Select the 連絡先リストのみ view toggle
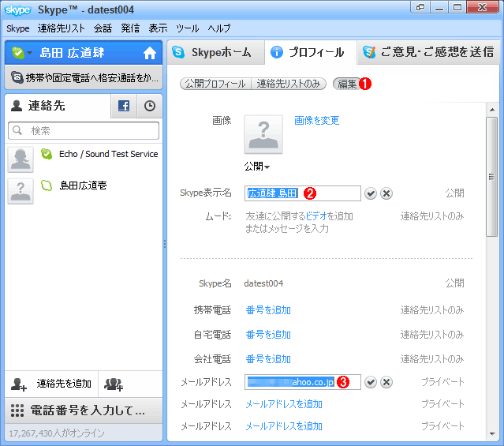 click(289, 84)
